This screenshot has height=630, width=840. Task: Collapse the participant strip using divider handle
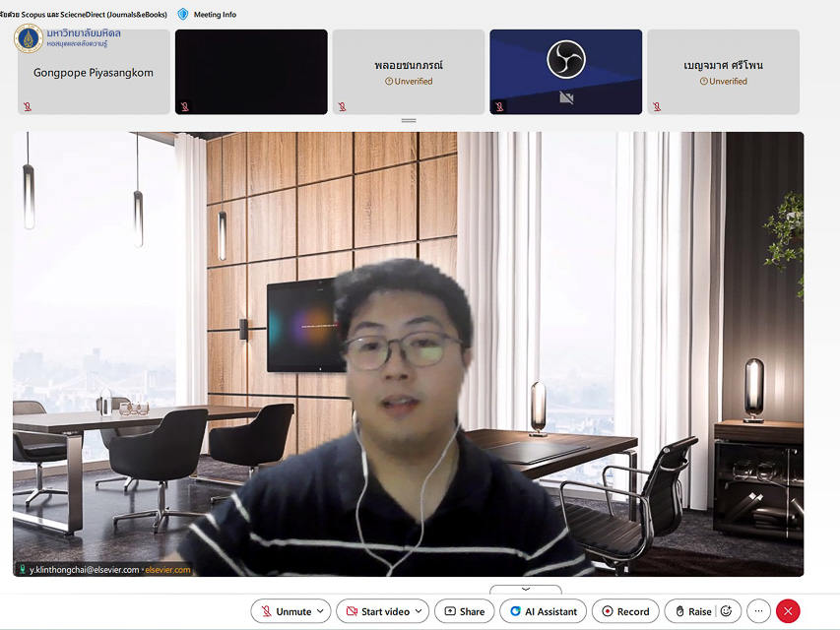pos(409,120)
